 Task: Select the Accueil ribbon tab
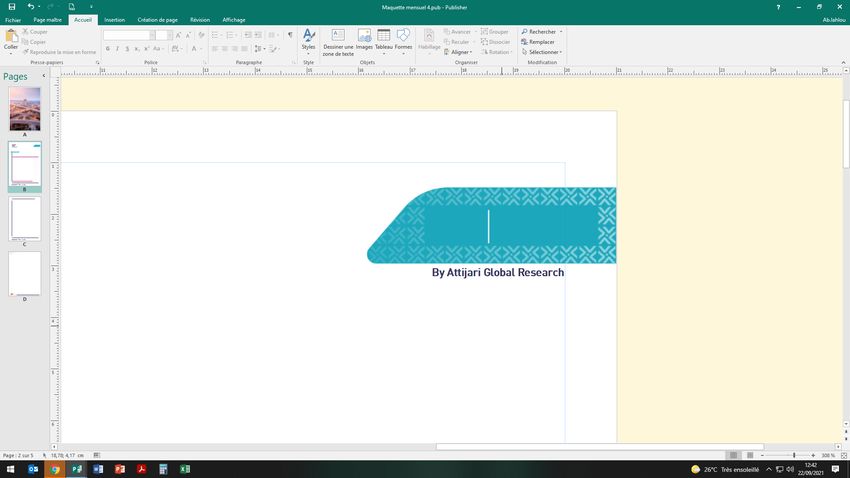point(83,20)
